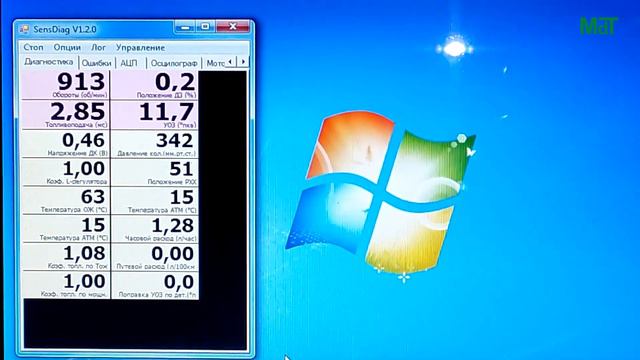Switch to the АЦП tab
Image resolution: width=640 pixels, height=360 pixels.
coord(129,63)
